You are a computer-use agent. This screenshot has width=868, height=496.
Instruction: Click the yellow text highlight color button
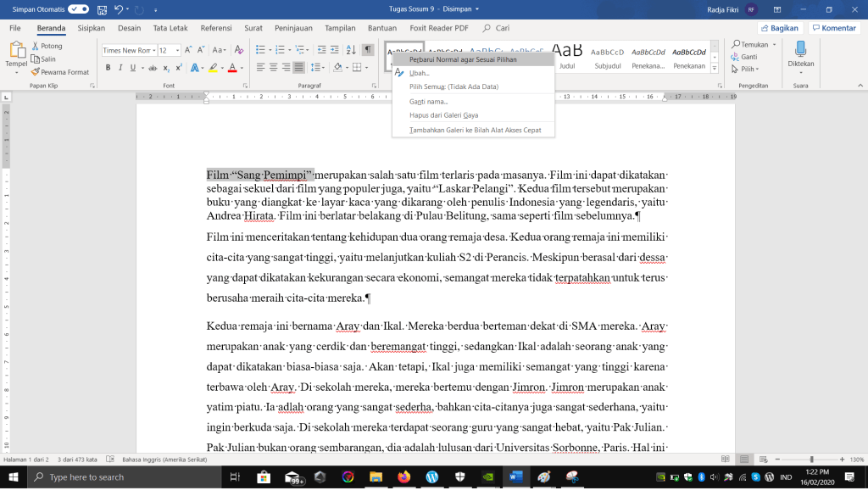click(x=214, y=68)
